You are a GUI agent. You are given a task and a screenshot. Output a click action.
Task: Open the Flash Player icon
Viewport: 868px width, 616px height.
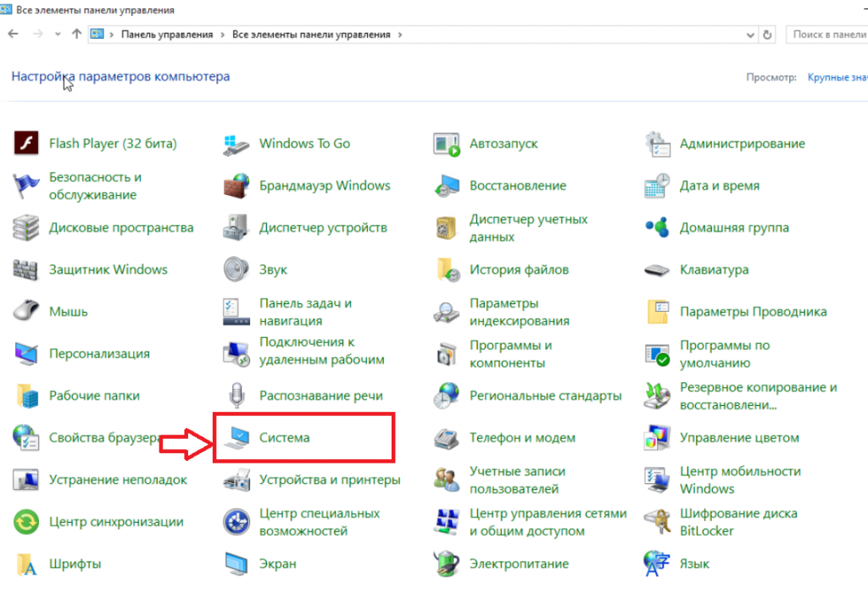click(x=26, y=143)
